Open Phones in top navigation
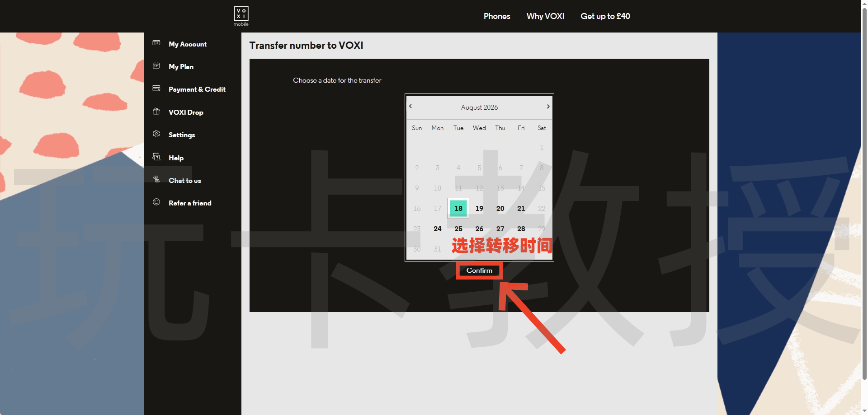868x415 pixels. tap(497, 16)
